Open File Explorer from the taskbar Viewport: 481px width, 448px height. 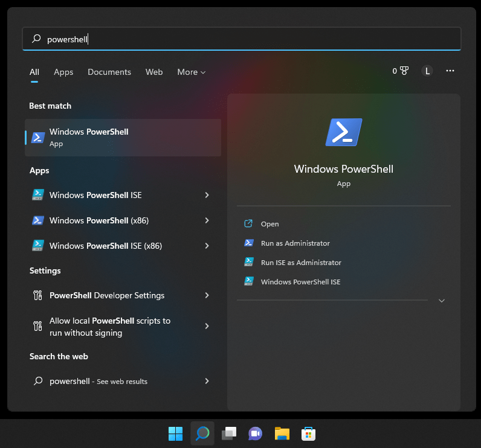coord(282,434)
